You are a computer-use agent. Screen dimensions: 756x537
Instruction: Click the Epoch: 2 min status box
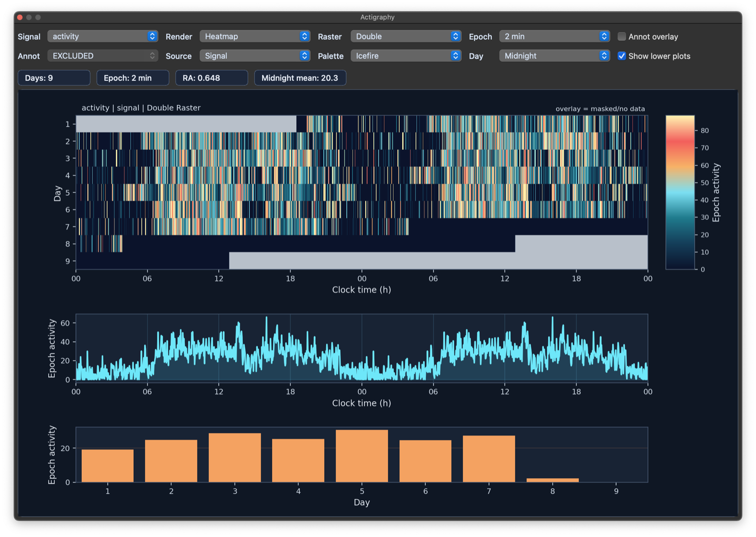point(133,78)
